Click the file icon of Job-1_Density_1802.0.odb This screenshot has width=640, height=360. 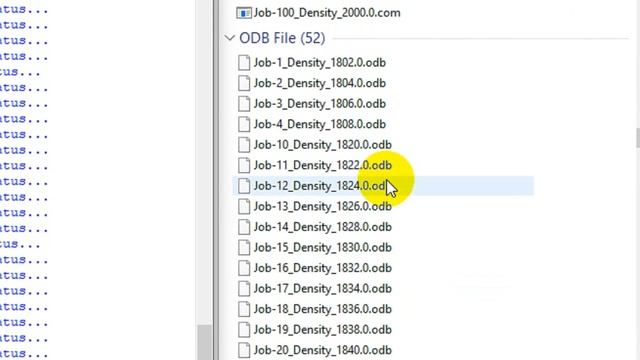pos(244,63)
